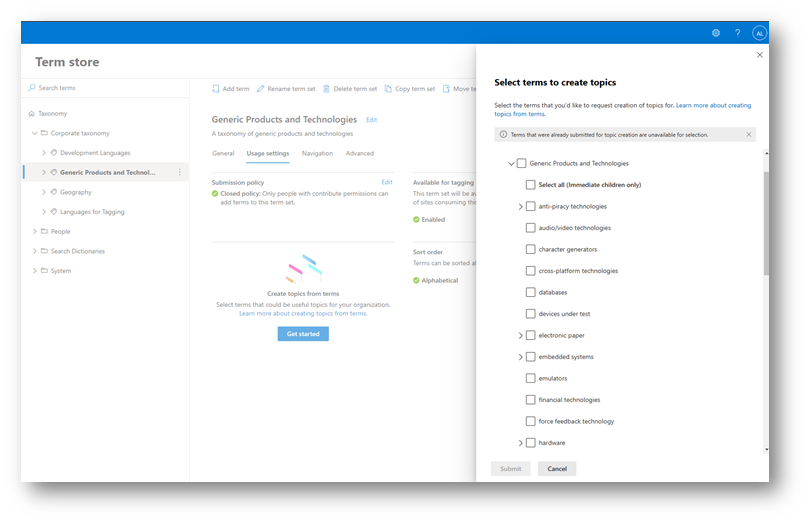This screenshot has height=524, width=811.
Task: Click the Delete term set trash icon
Action: click(326, 89)
